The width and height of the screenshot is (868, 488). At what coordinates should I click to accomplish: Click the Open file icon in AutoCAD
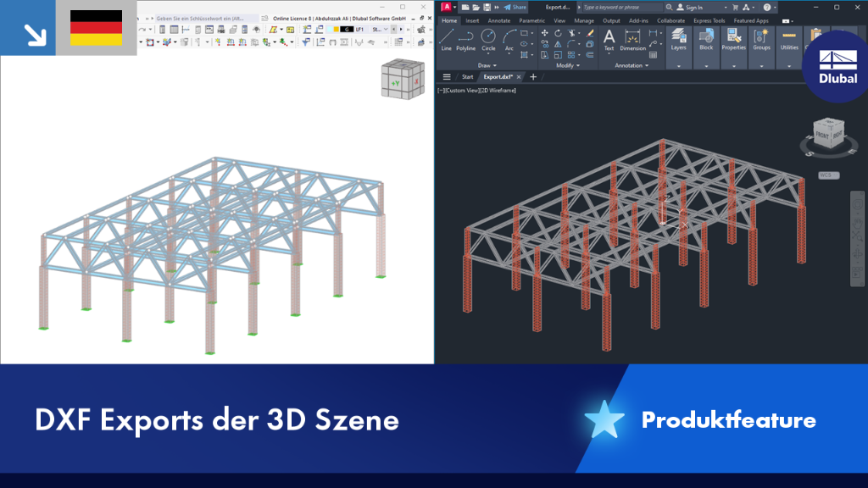tap(476, 7)
